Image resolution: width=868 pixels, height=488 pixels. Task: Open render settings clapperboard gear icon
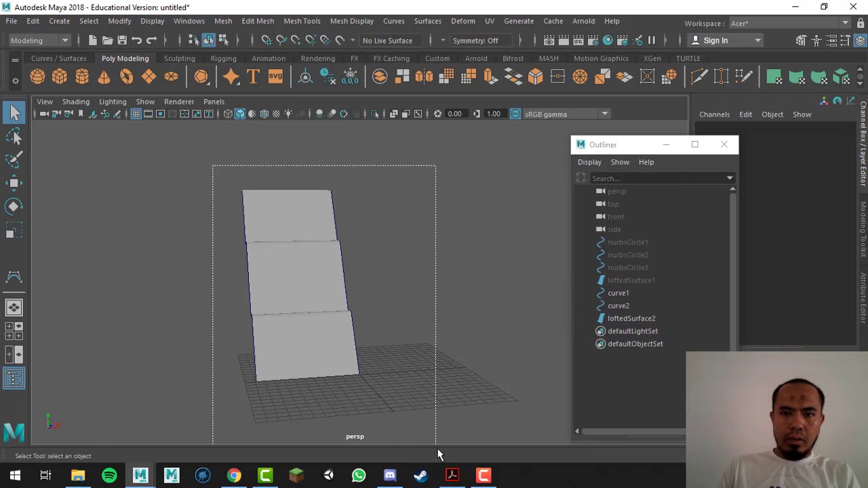[593, 41]
